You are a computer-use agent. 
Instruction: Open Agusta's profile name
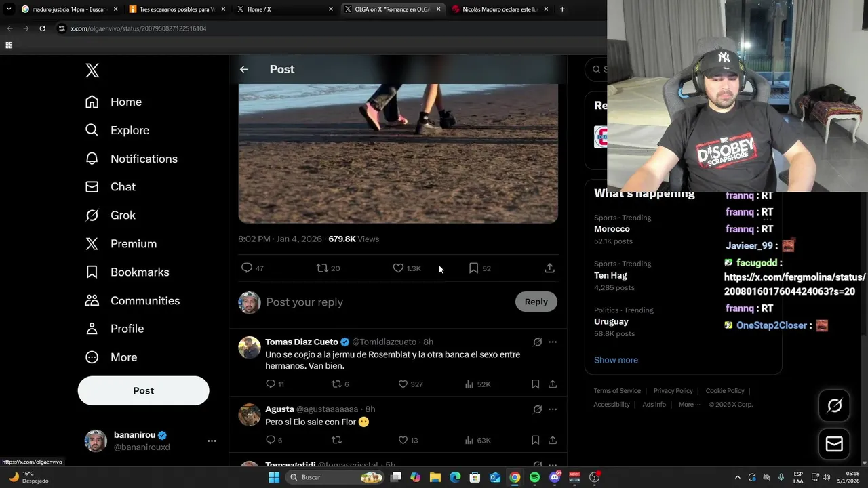(x=279, y=409)
